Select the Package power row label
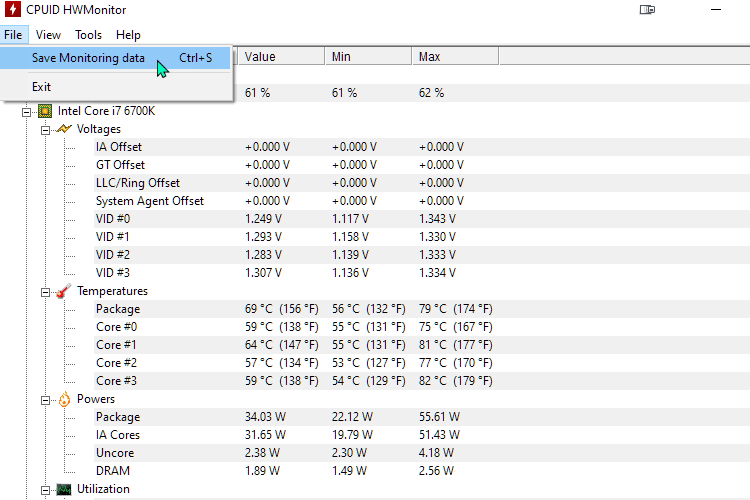Image resolution: width=750 pixels, height=500 pixels. (118, 417)
